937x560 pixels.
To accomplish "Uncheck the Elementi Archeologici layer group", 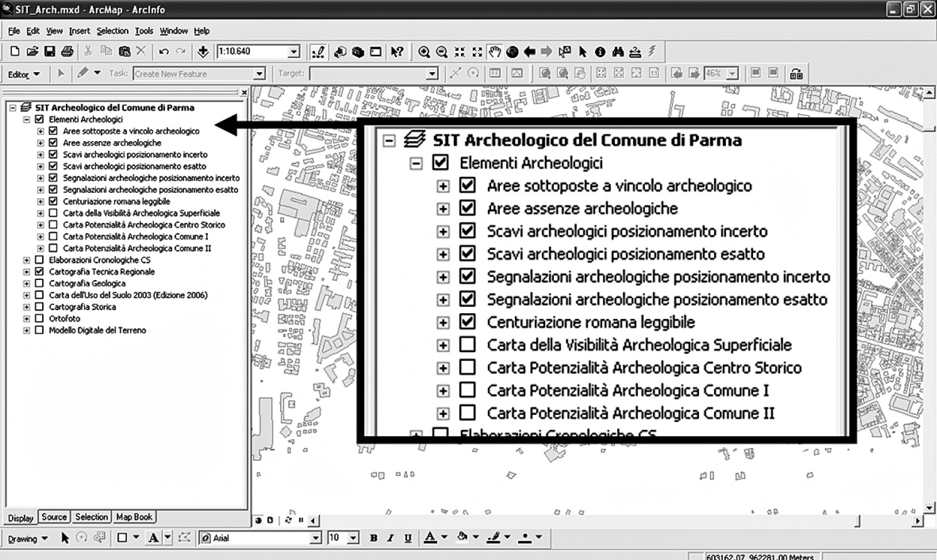I will (40, 119).
